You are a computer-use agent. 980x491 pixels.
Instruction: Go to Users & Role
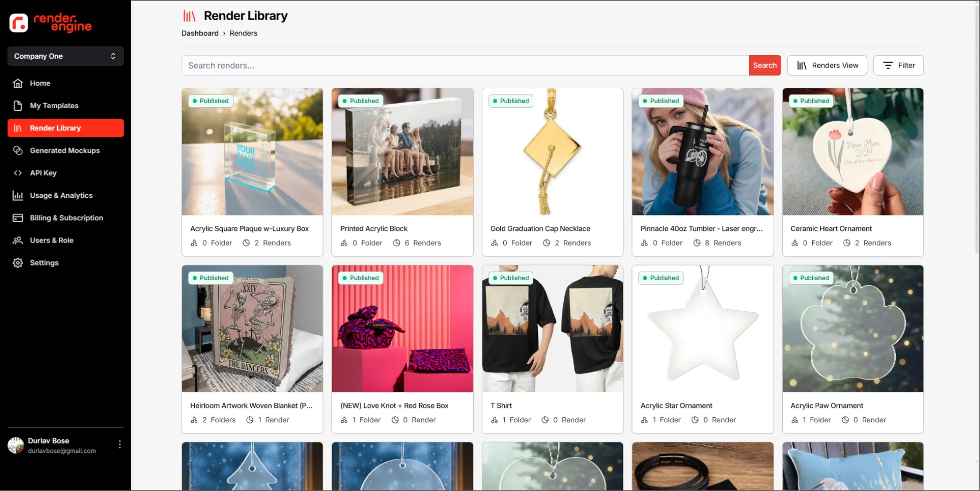pos(66,240)
